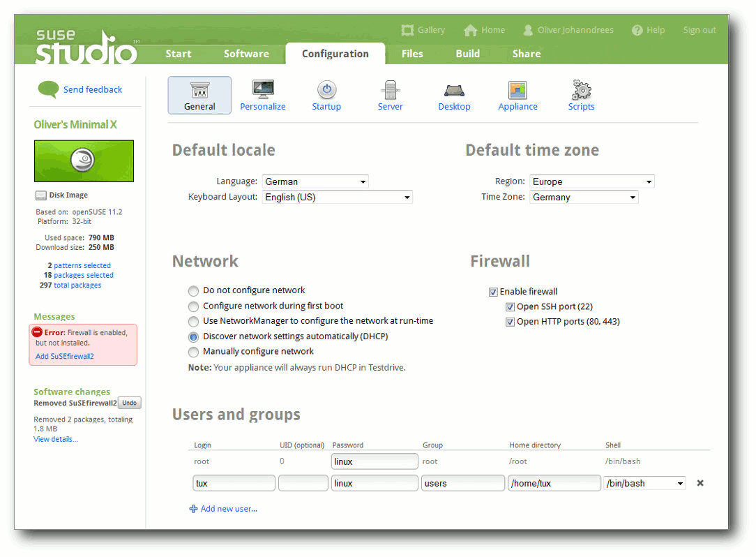Click the user profile icon
The height and width of the screenshot is (557, 756).
tap(528, 30)
